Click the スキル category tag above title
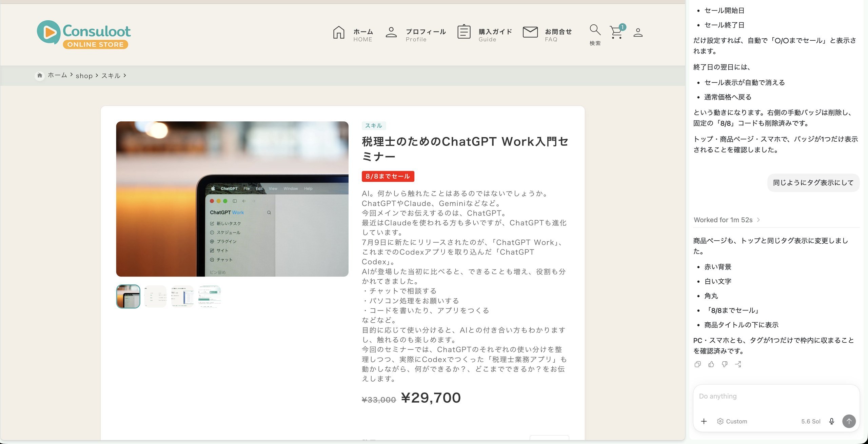Viewport: 868px width, 444px height. click(x=374, y=126)
